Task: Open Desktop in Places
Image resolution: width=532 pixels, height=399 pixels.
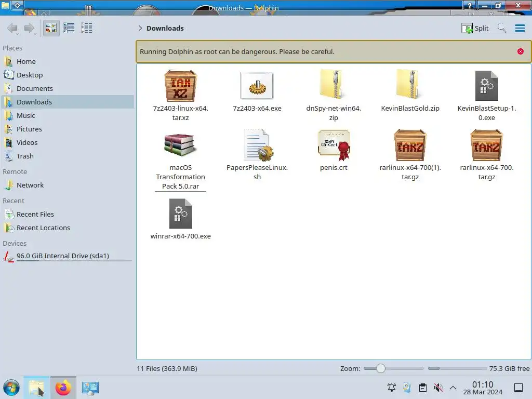Action: (67, 75)
